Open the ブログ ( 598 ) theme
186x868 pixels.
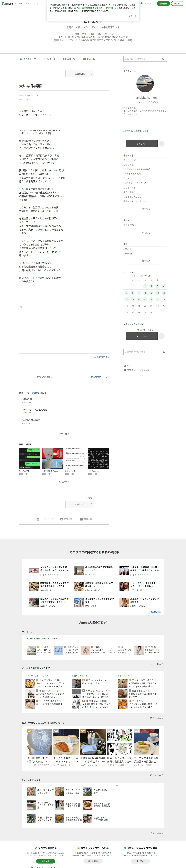click(x=129, y=225)
